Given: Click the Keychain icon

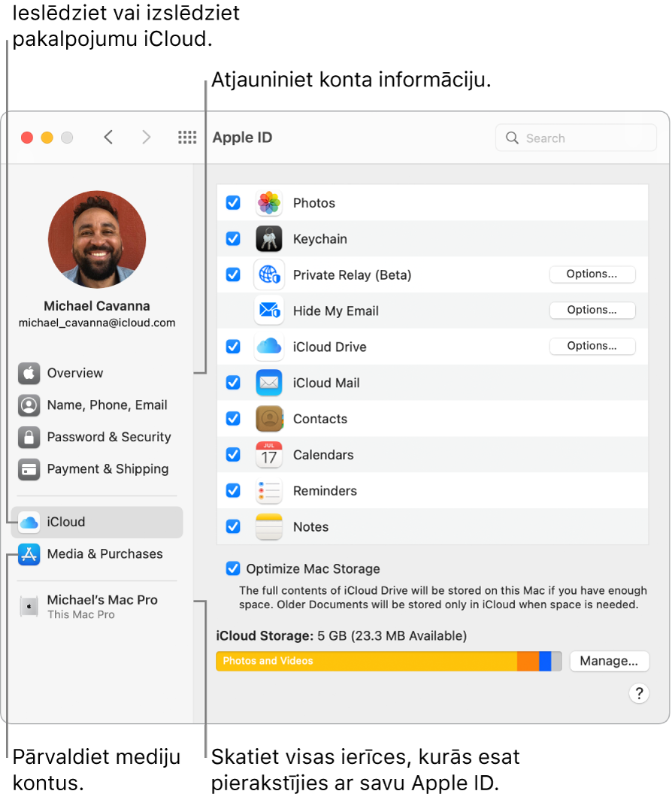Looking at the screenshot, I should (269, 239).
